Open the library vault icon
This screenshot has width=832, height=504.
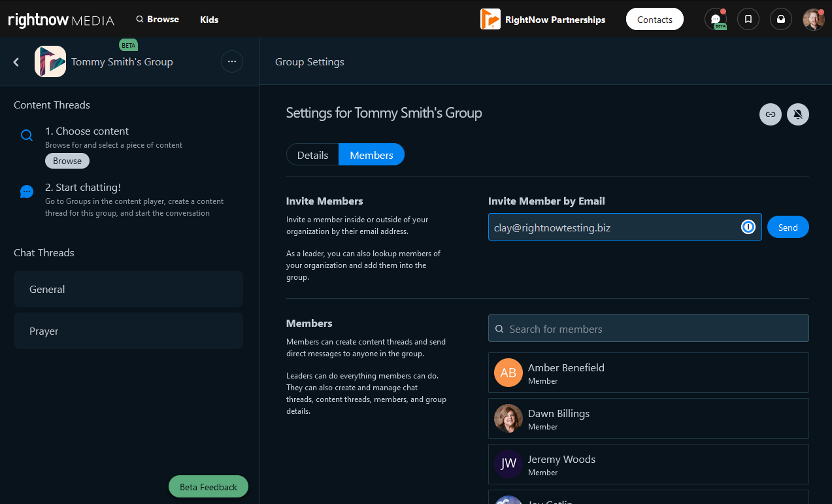(780, 19)
